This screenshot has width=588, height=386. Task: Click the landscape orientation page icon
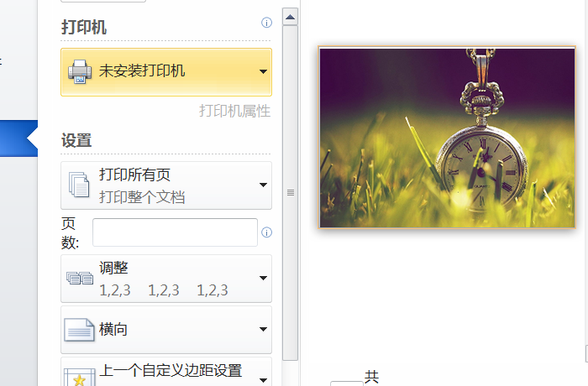click(x=79, y=330)
